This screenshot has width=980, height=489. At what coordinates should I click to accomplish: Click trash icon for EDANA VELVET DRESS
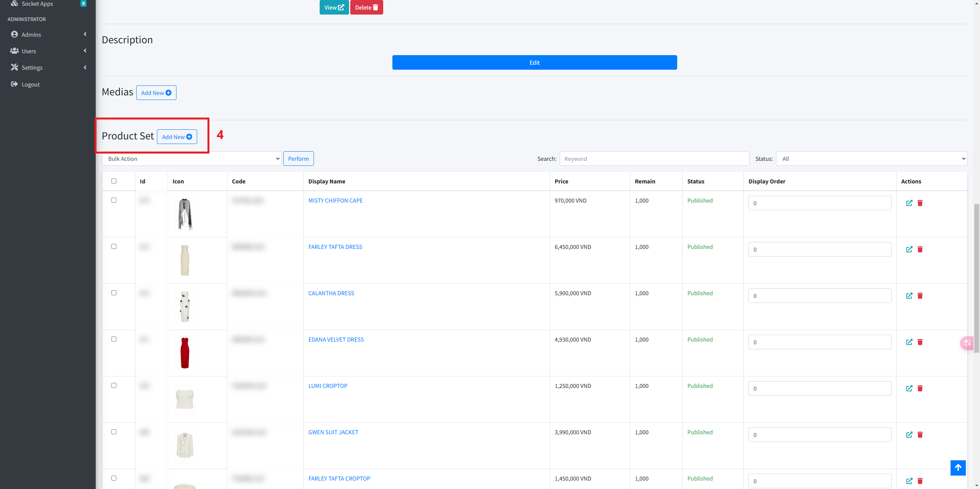[x=920, y=342]
